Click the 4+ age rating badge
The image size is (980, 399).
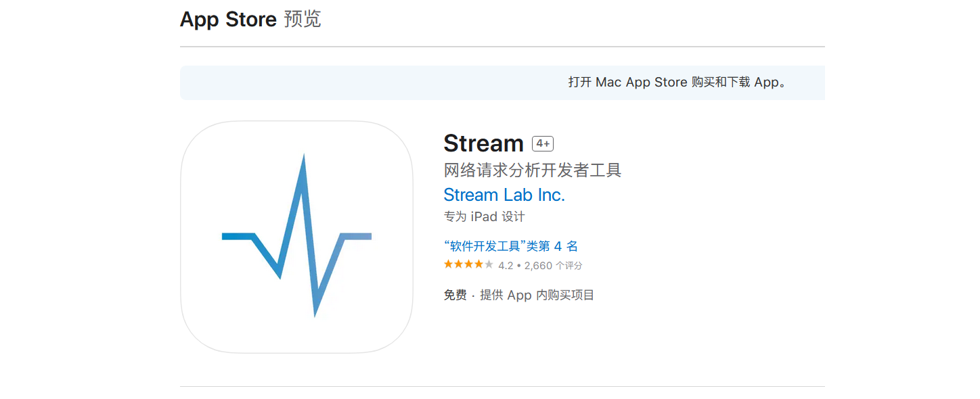pos(542,143)
